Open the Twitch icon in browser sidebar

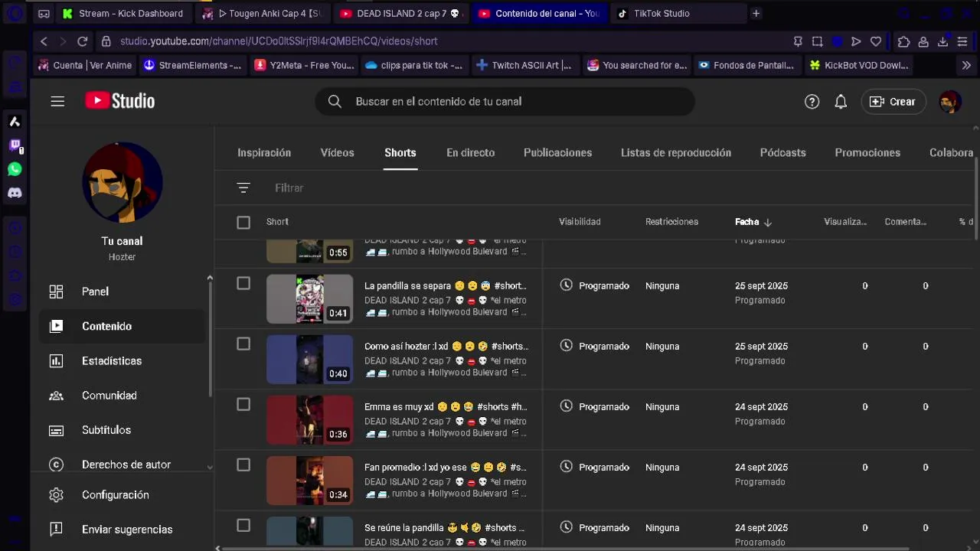[15, 145]
